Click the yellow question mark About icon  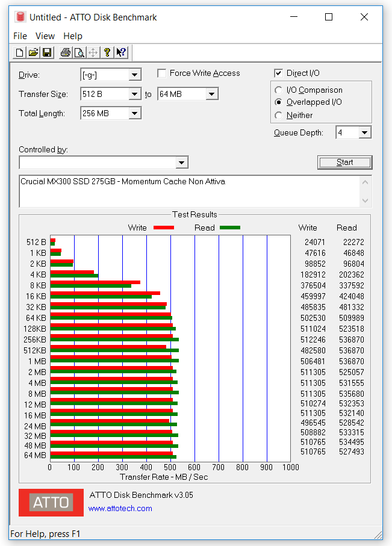(107, 52)
